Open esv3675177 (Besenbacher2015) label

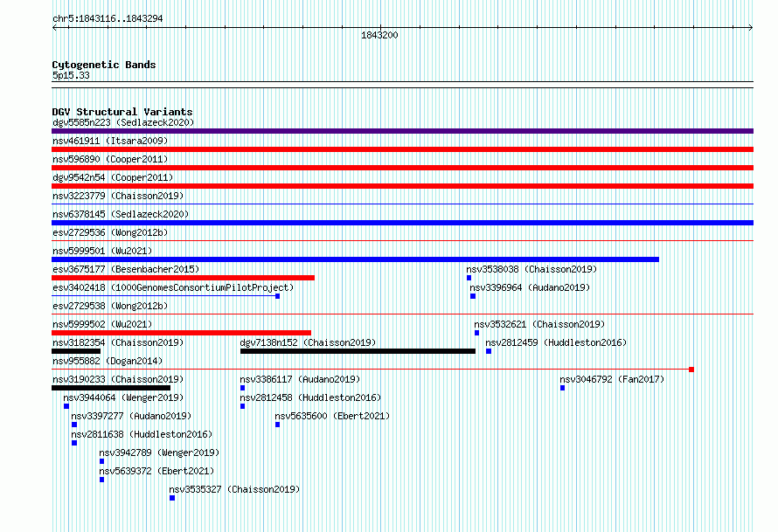tap(126, 269)
